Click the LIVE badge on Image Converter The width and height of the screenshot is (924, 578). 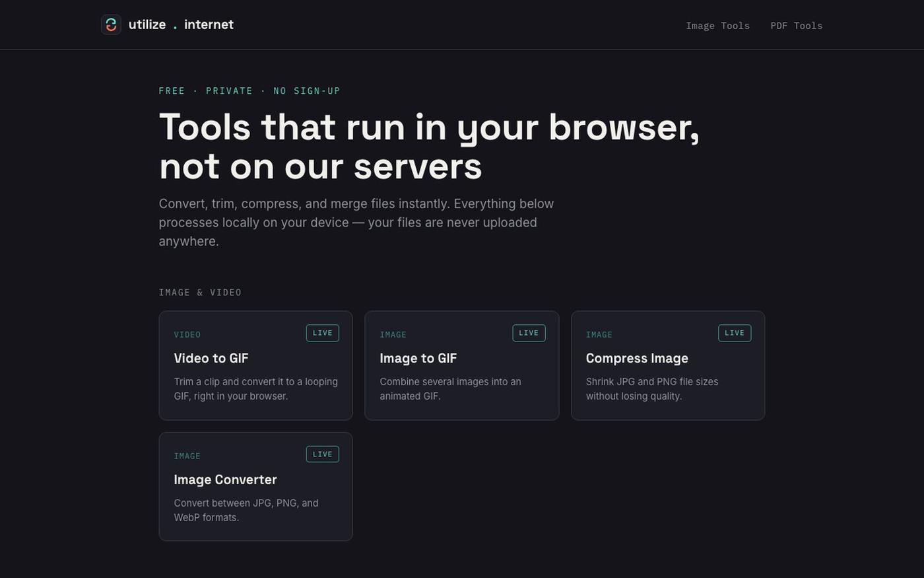(x=323, y=454)
